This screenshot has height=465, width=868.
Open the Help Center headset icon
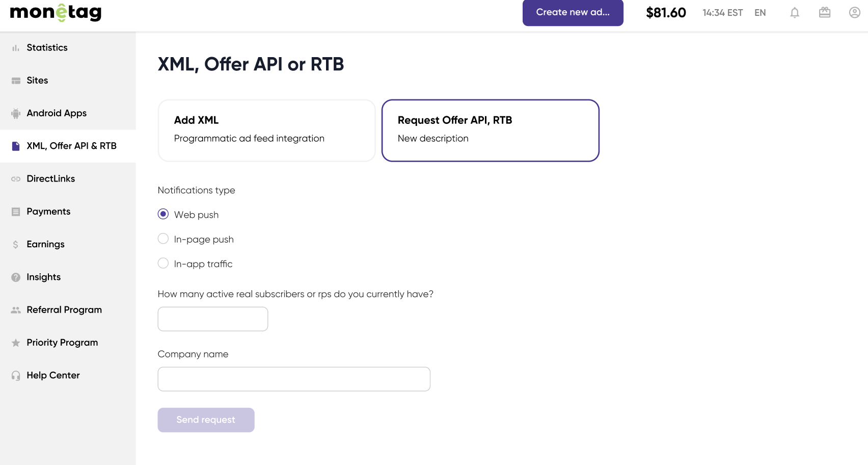click(16, 375)
